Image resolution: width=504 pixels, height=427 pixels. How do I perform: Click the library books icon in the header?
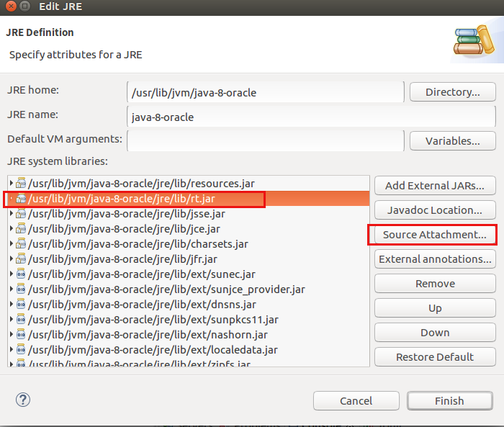(474, 40)
